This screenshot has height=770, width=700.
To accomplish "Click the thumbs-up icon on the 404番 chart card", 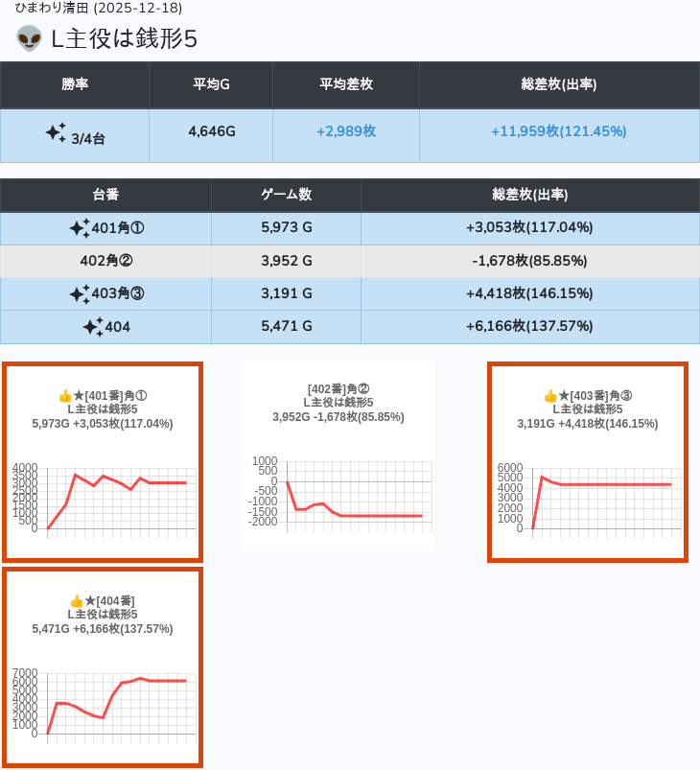I will point(77,601).
